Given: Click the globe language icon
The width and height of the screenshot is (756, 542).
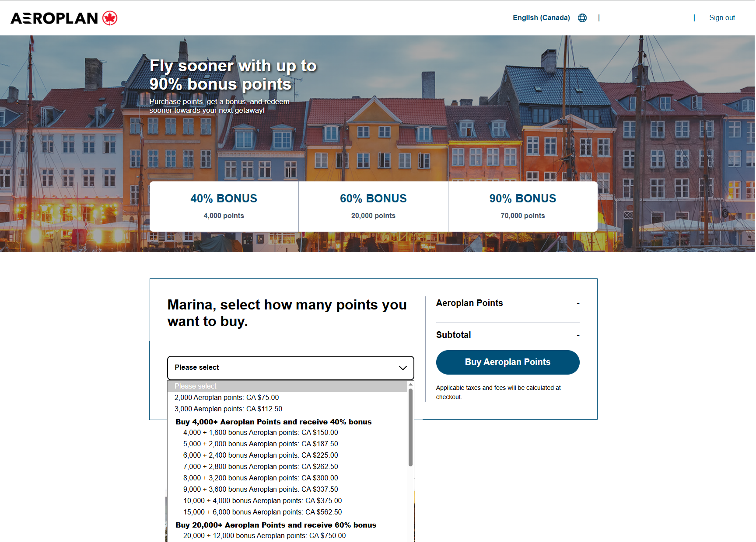Looking at the screenshot, I should pos(582,18).
